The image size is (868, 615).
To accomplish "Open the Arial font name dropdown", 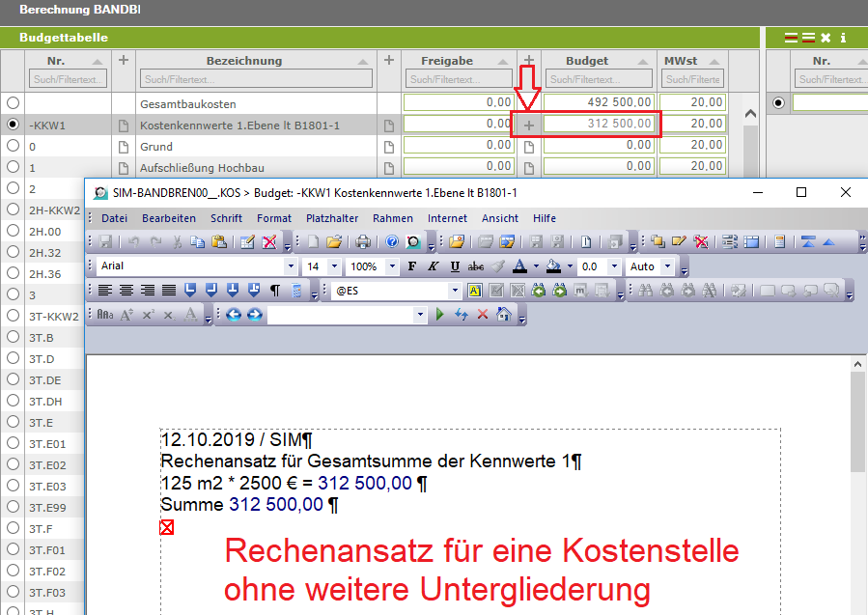I will click(x=291, y=266).
